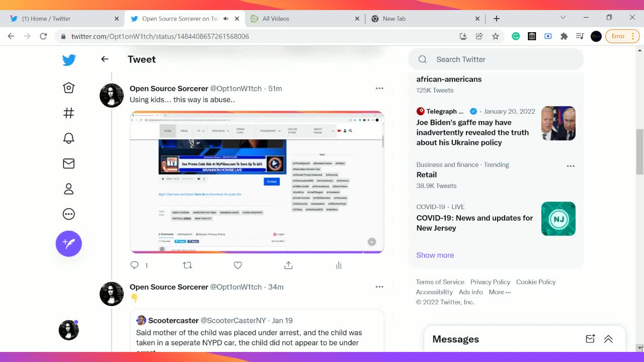Viewport: 644px width, 362px height.
Task: Install app icon in address bar
Action: click(463, 36)
